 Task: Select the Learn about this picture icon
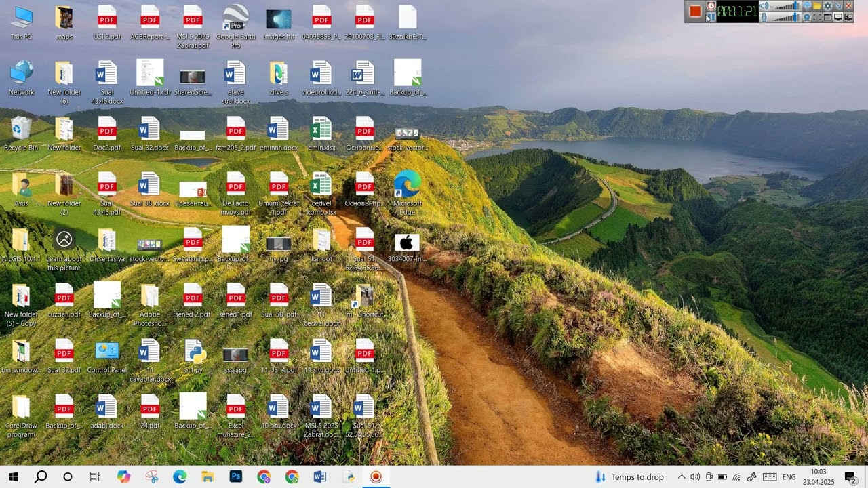click(64, 249)
